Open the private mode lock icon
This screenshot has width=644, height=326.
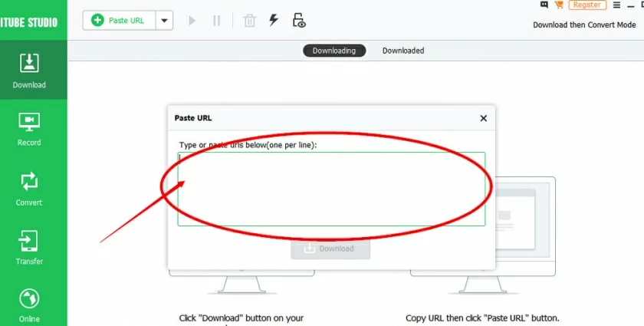click(299, 20)
